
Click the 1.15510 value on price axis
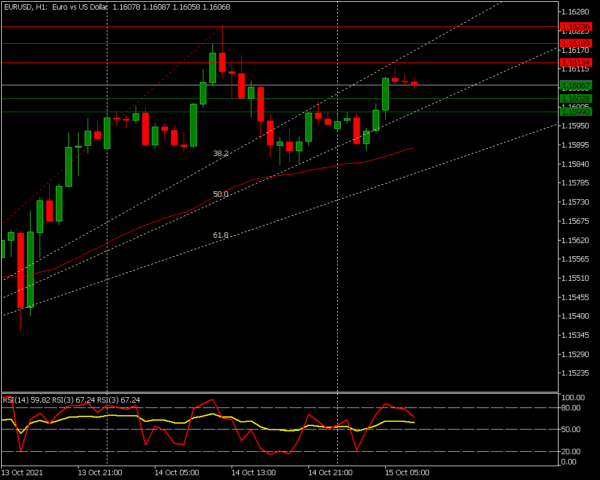pos(575,278)
